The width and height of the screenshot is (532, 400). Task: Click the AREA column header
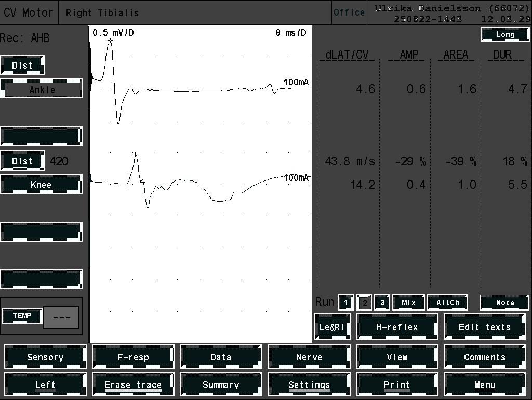point(456,55)
